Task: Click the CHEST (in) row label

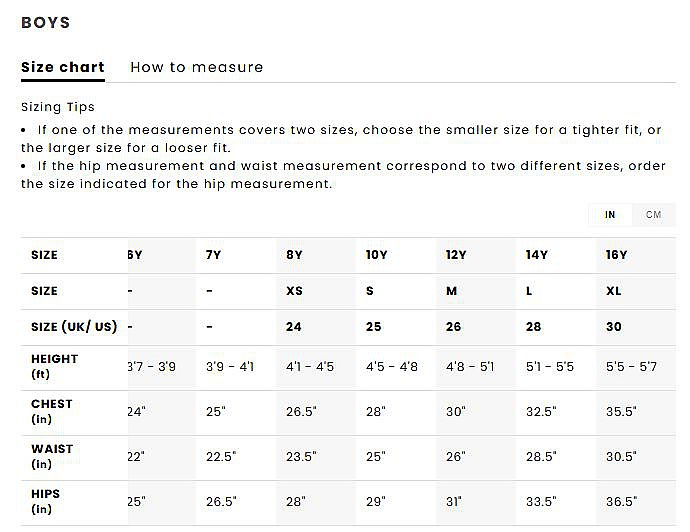Action: [x=52, y=411]
